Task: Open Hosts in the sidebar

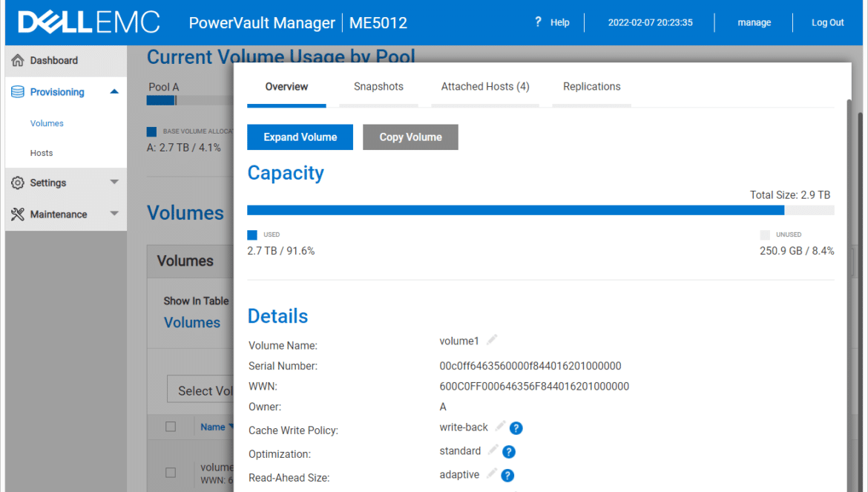Action: (x=42, y=154)
